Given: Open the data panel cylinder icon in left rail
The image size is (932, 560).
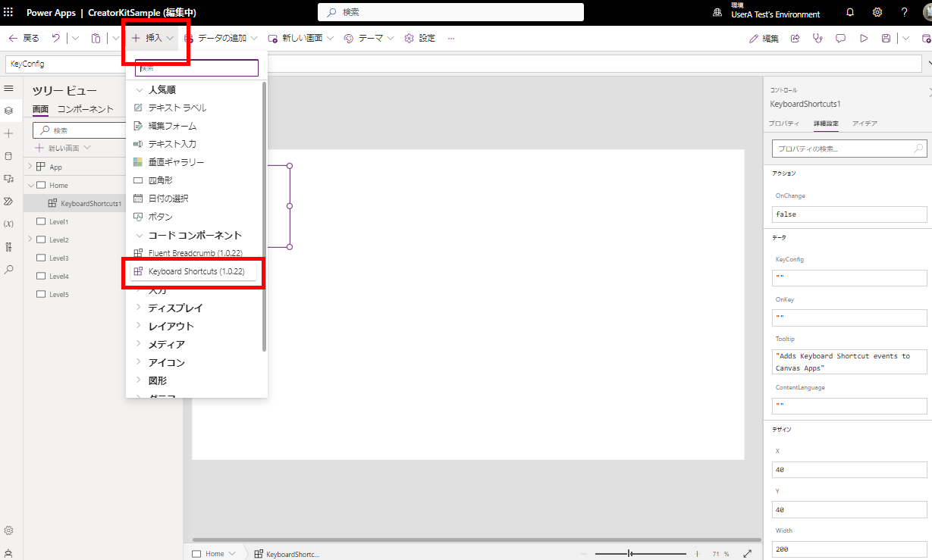Looking at the screenshot, I should (x=10, y=155).
